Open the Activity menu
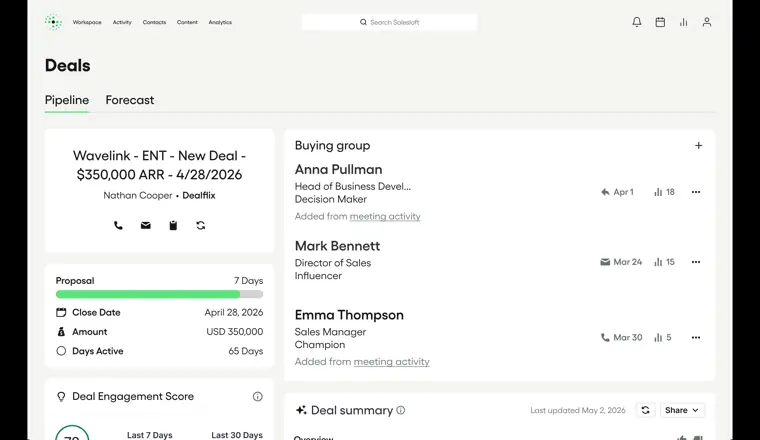This screenshot has width=760, height=440. pyautogui.click(x=122, y=22)
